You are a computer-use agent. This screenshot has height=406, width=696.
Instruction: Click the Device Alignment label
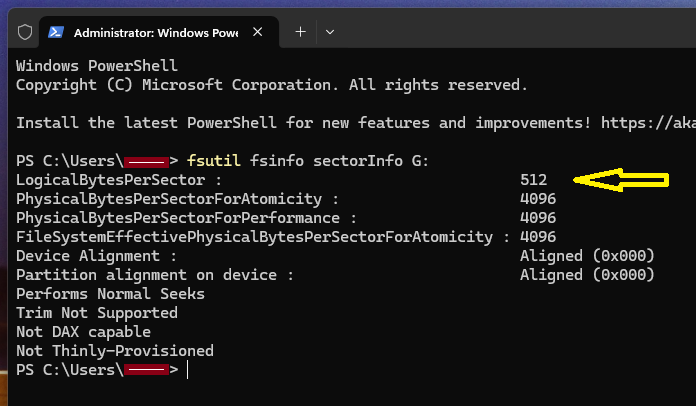click(x=96, y=256)
